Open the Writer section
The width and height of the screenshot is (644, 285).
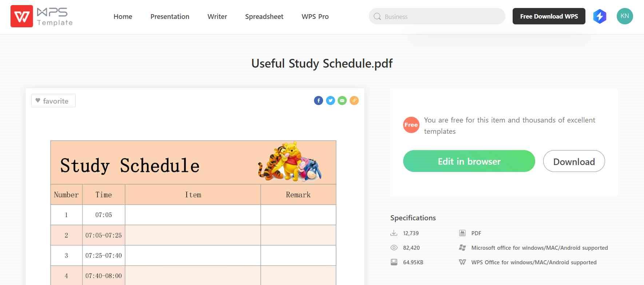(217, 17)
